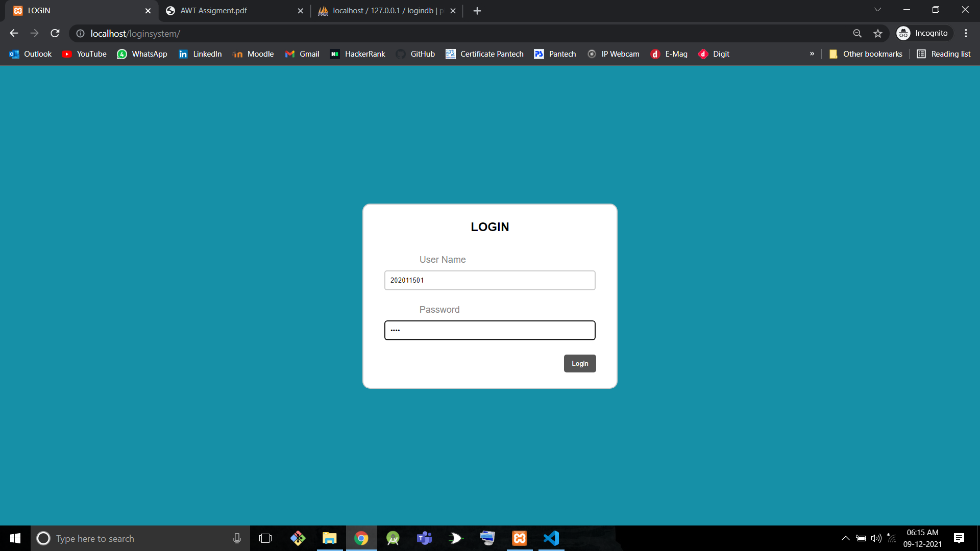Click the page reload icon
Image resolution: width=980 pixels, height=551 pixels.
pyautogui.click(x=55, y=33)
